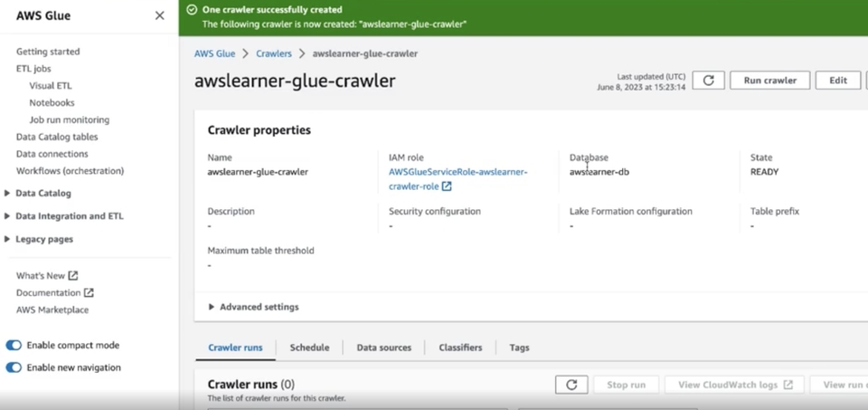
Task: Open Visual ETL in sidebar
Action: [51, 86]
